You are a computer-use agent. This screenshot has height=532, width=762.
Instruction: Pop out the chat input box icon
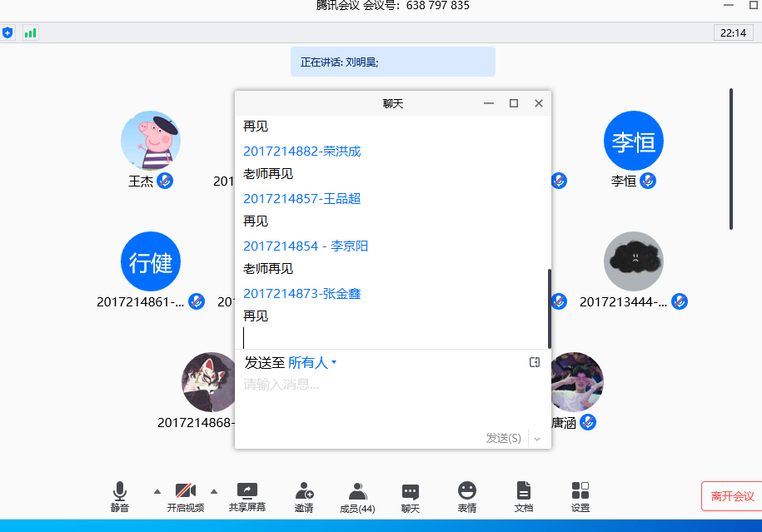tap(535, 362)
